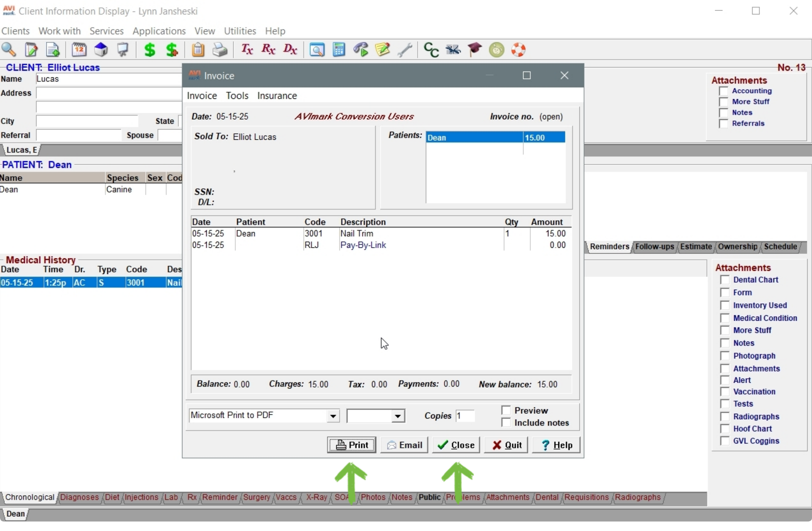Screen dimensions: 812x531
Task: Click the Help button in Invoice dialog
Action: 557,445
